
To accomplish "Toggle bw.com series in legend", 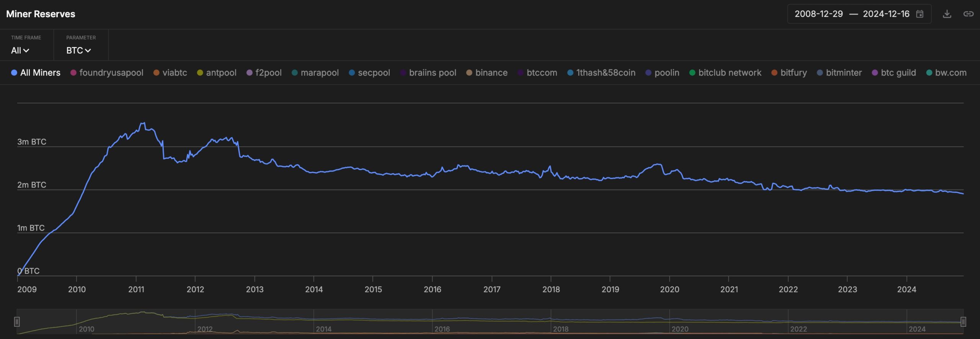I will point(946,73).
